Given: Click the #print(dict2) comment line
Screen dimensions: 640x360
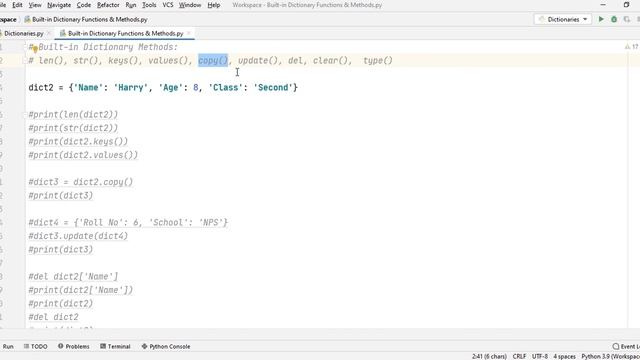Looking at the screenshot, I should 61,303.
